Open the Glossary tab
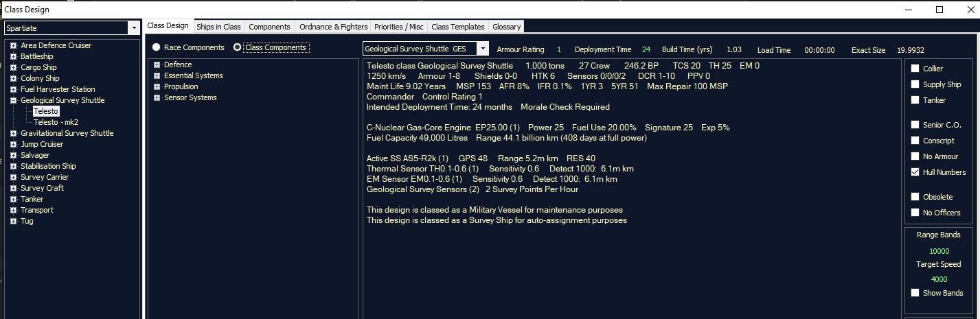The image size is (980, 319). pyautogui.click(x=507, y=27)
